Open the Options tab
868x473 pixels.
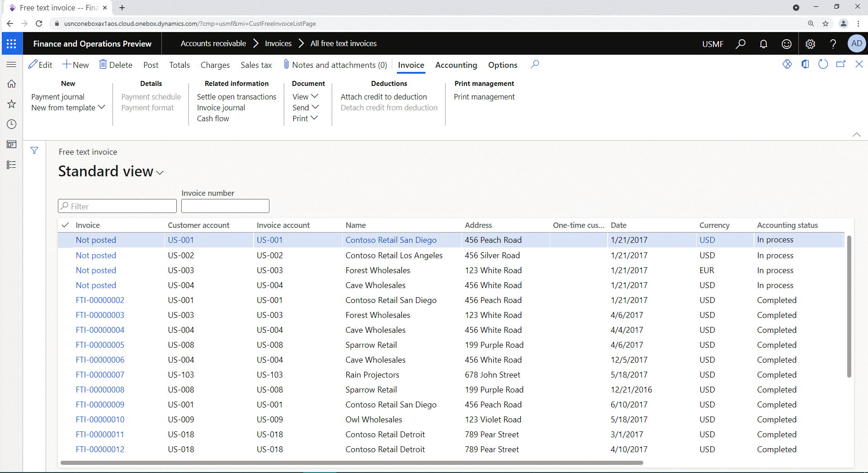[x=502, y=65]
